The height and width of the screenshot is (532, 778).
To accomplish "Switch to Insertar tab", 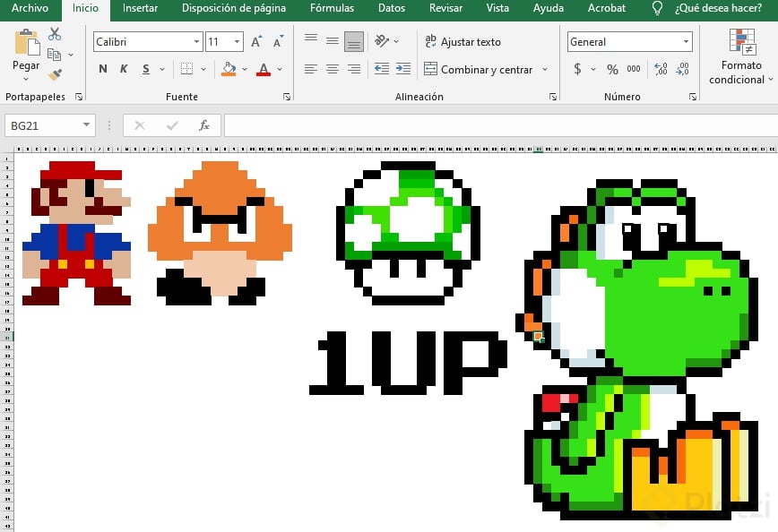I will coord(140,8).
